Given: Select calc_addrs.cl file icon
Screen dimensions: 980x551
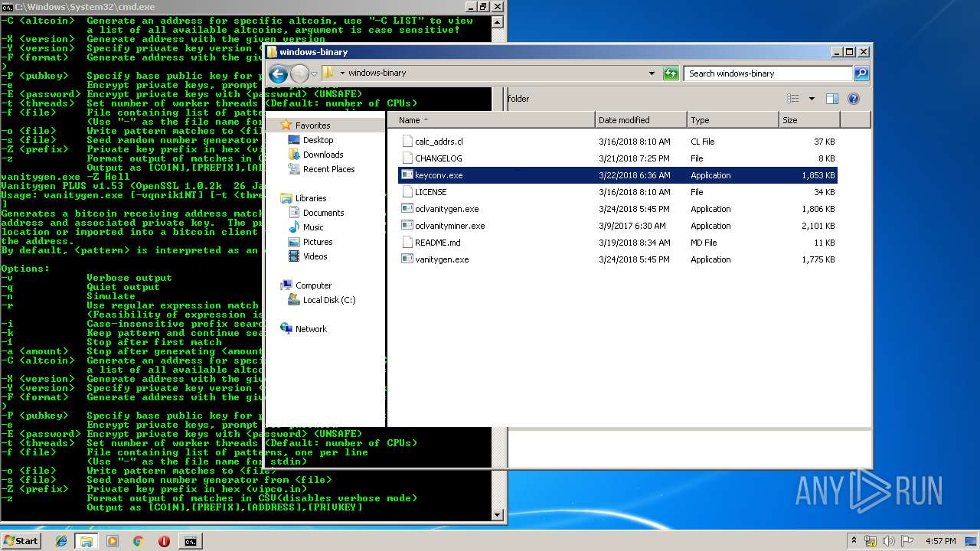Looking at the screenshot, I should (x=407, y=142).
